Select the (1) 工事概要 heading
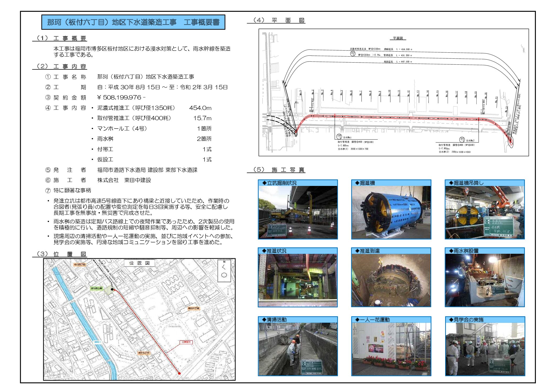The width and height of the screenshot is (555, 392). coord(60,38)
